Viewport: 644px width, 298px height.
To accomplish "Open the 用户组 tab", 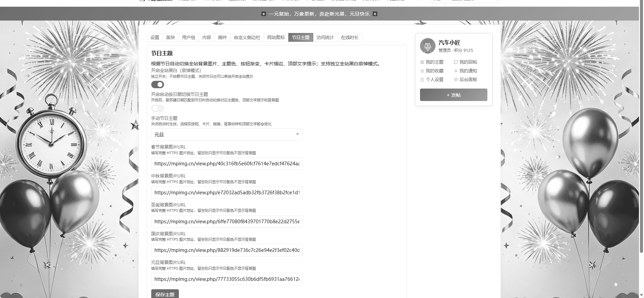I will (x=189, y=37).
